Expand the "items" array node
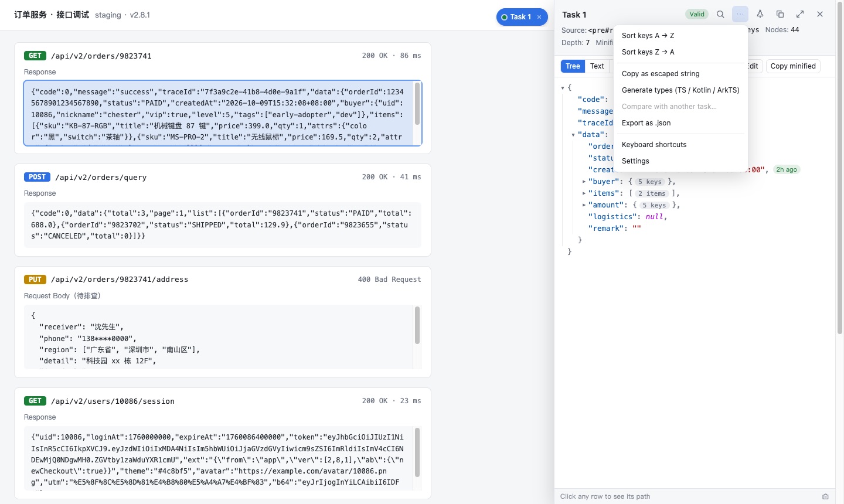This screenshot has width=844, height=504. 584,193
